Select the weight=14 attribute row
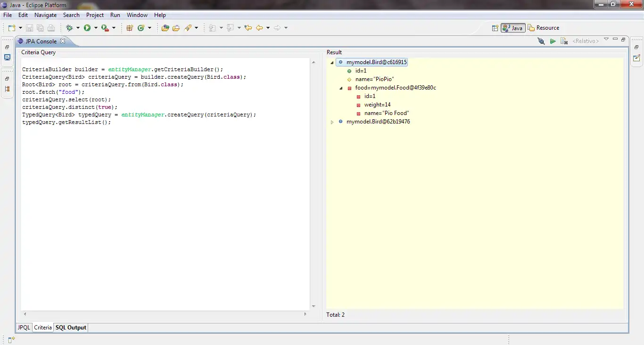Image resolution: width=644 pixels, height=345 pixels. [377, 105]
